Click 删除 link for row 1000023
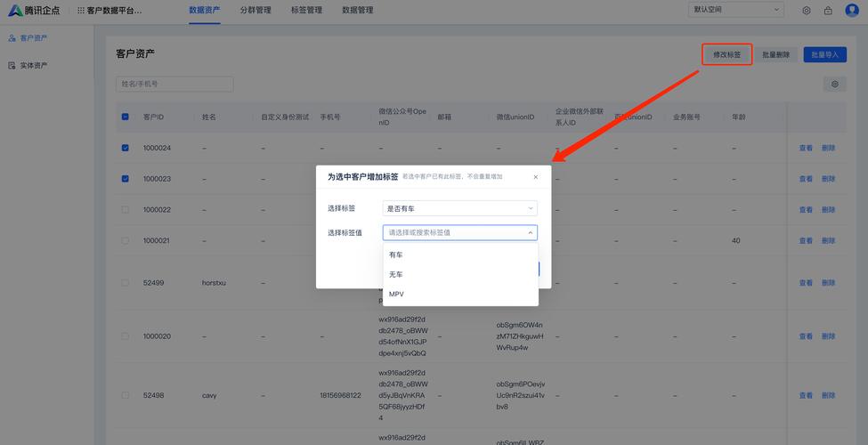The height and width of the screenshot is (445, 868). point(828,179)
